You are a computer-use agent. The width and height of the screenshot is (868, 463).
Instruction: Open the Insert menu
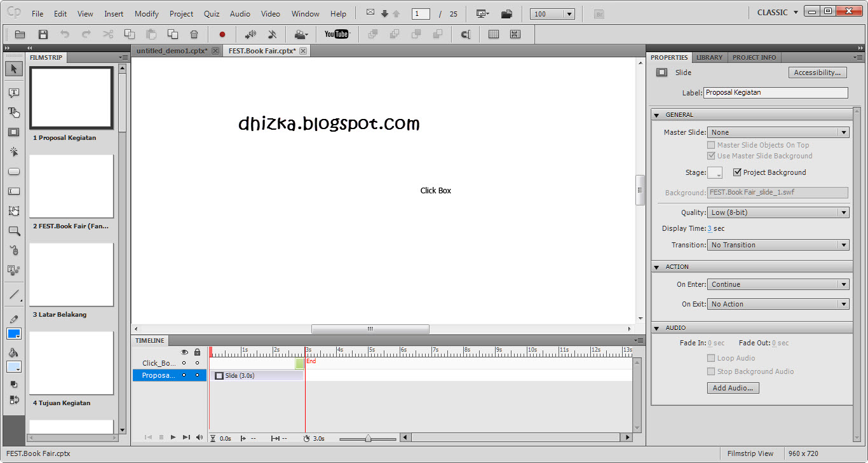click(114, 13)
